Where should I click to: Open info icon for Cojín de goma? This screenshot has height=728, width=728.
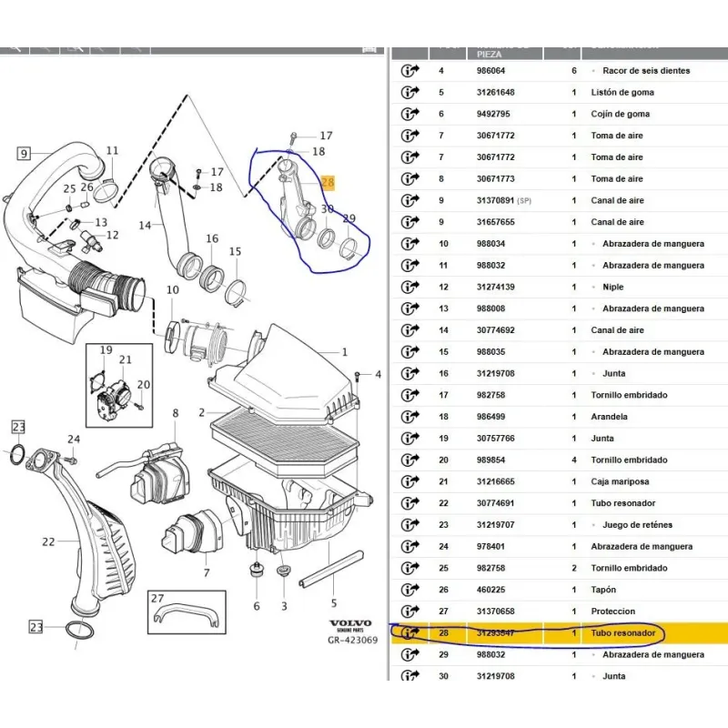point(409,114)
